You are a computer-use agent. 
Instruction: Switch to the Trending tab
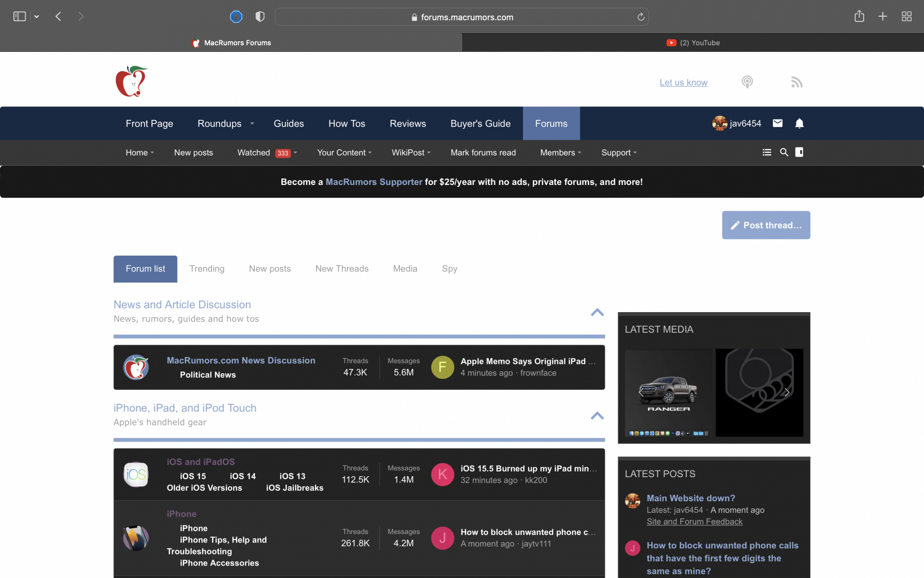tap(207, 269)
